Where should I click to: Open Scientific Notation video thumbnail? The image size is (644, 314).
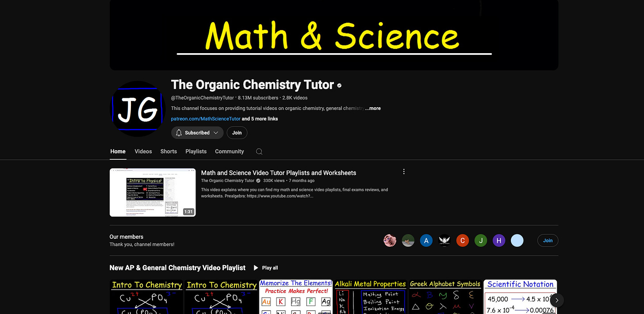(x=520, y=297)
